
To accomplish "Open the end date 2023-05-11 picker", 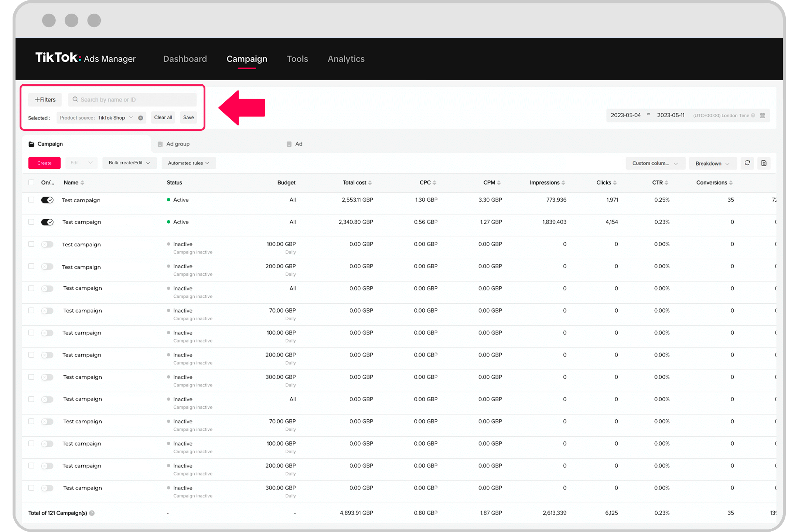I will [671, 115].
